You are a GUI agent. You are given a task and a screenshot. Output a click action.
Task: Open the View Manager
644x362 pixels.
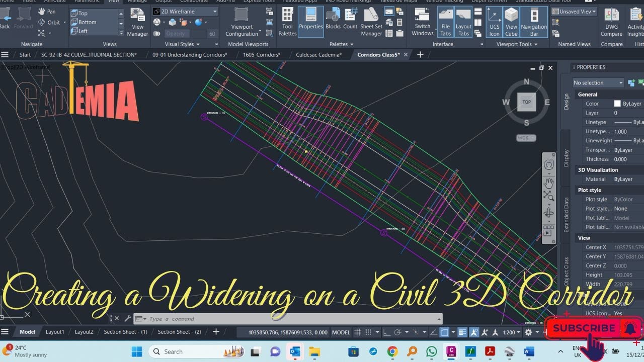click(137, 23)
